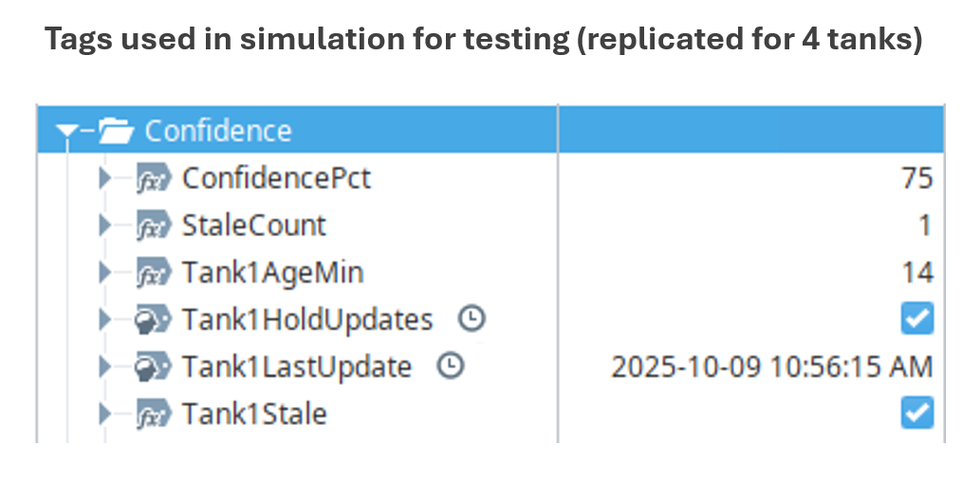The height and width of the screenshot is (482, 980).
Task: Expand the ConfidencePct tag node
Action: pos(105,177)
